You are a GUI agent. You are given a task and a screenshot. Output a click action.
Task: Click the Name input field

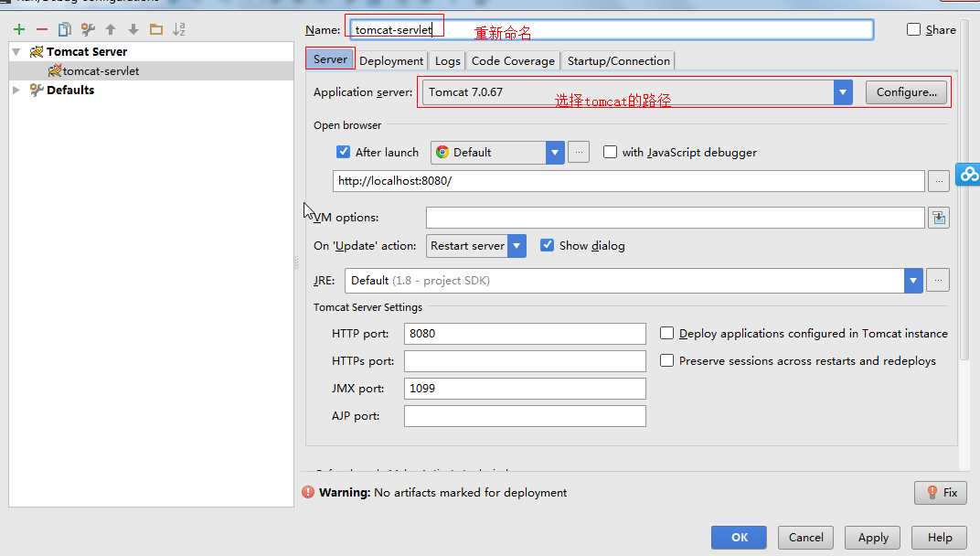(x=612, y=29)
